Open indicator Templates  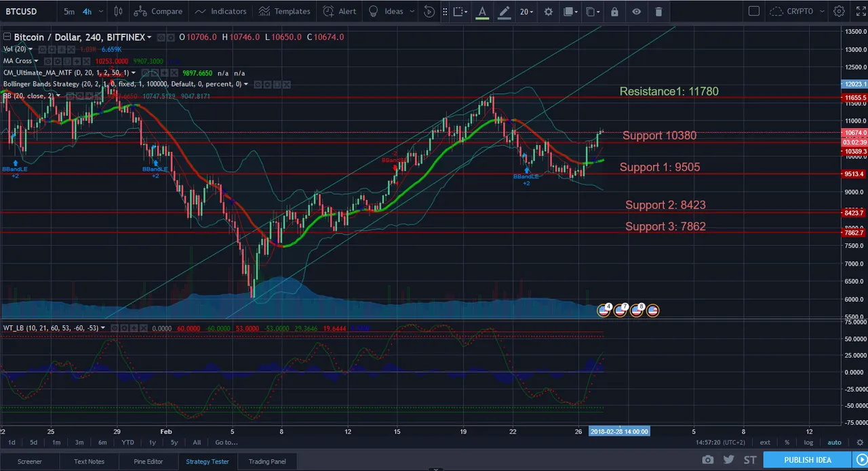coord(284,12)
